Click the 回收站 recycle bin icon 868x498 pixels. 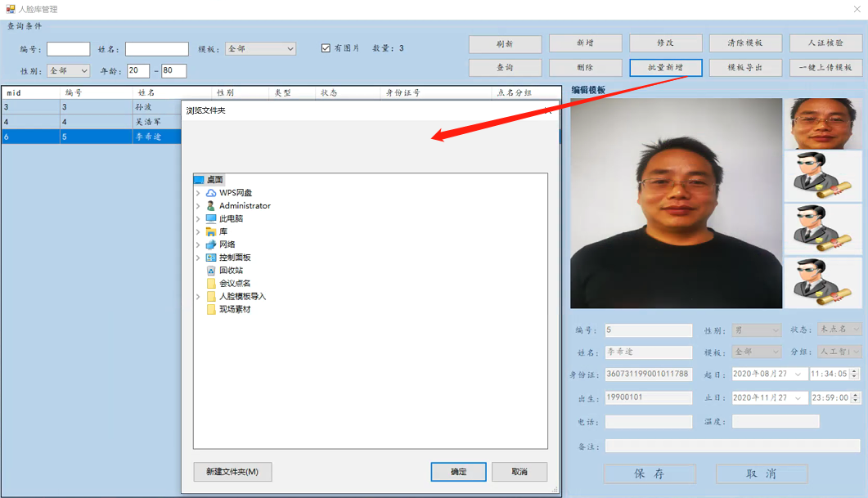[211, 271]
